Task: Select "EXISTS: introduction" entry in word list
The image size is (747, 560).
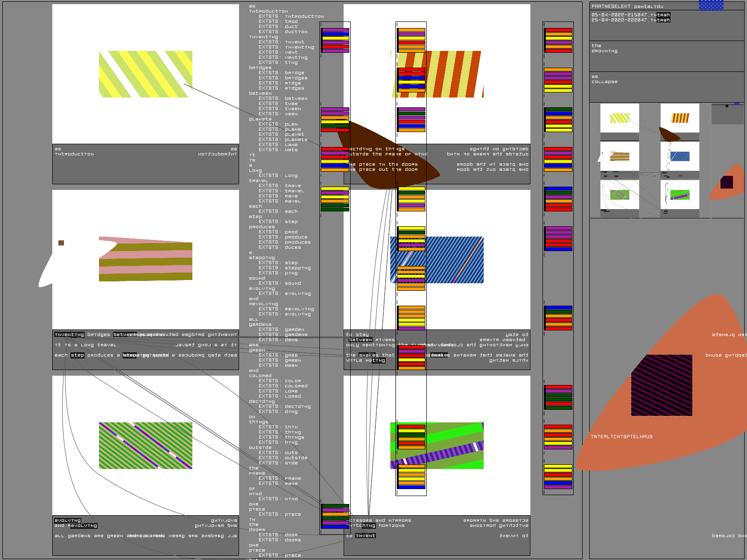Action: tap(291, 16)
